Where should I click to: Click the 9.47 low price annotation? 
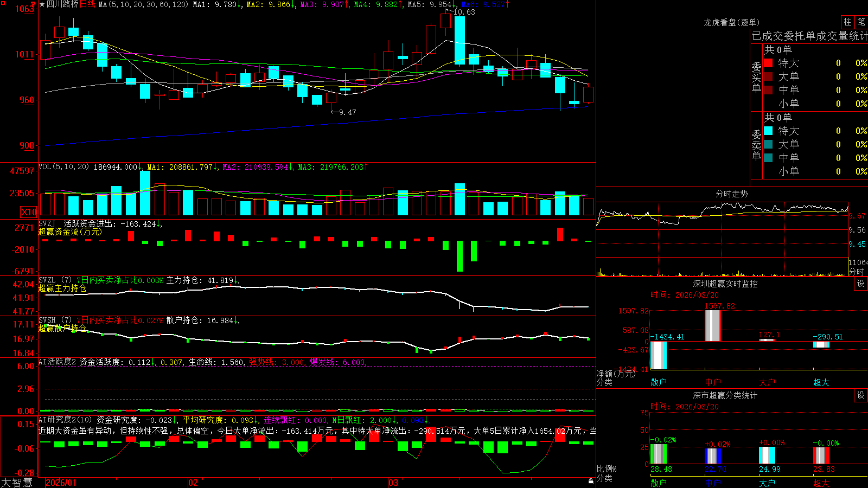[347, 112]
